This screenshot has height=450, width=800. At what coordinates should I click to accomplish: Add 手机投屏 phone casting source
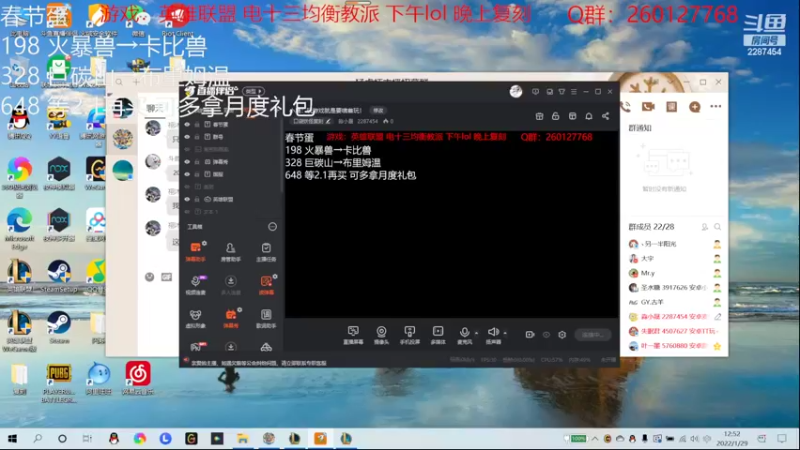pyautogui.click(x=410, y=335)
